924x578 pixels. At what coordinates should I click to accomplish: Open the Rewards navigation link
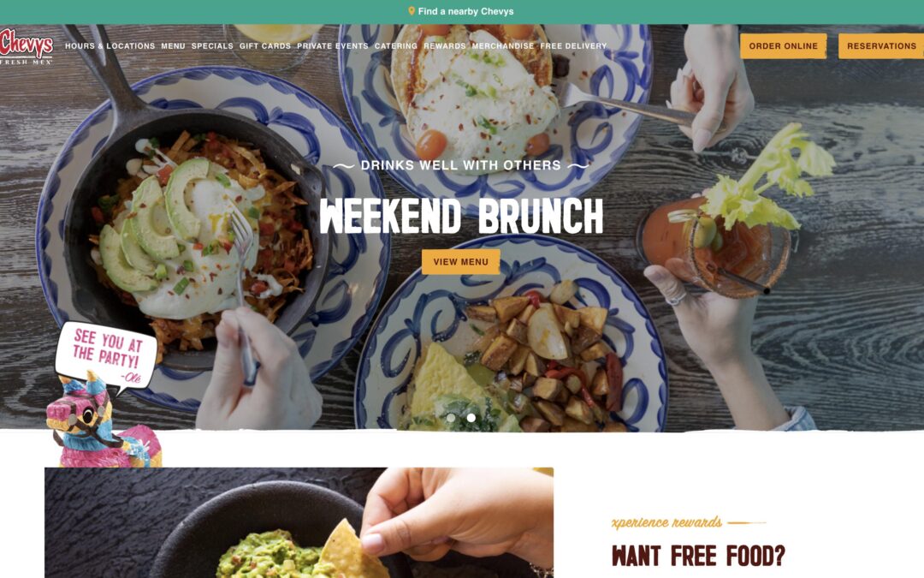click(444, 46)
